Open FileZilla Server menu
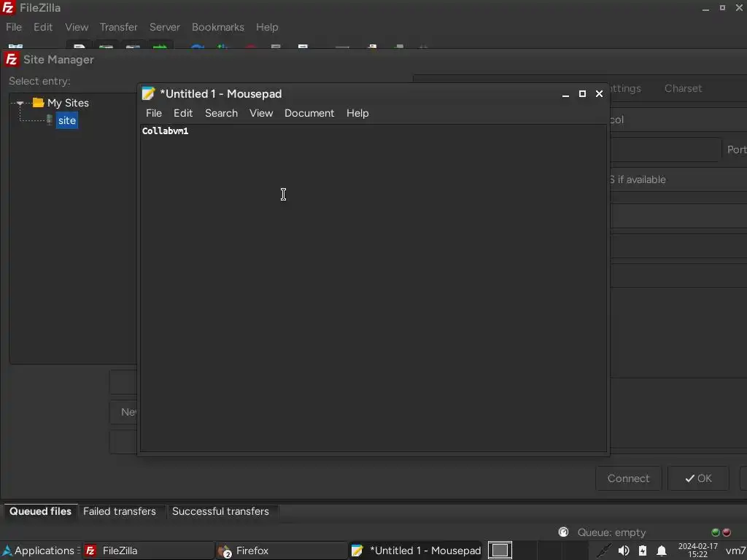Viewport: 747px width, 560px height. click(165, 27)
